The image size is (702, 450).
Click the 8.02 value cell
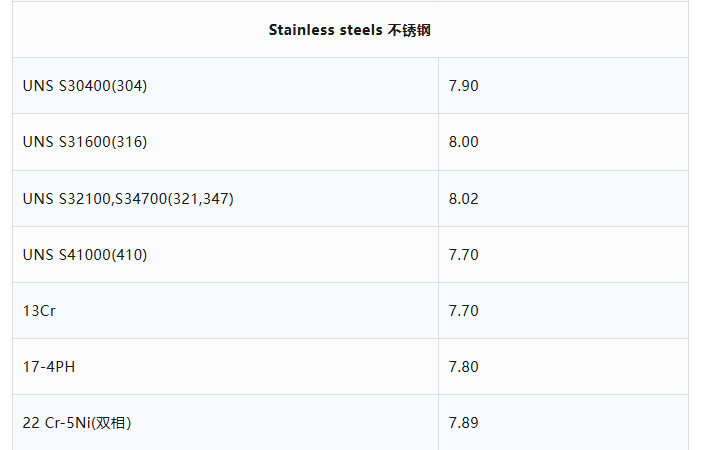pos(464,199)
